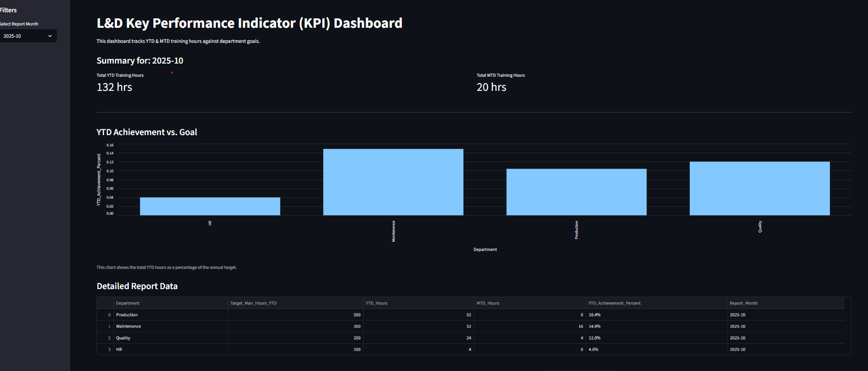Viewport: 868px width, 371px height.
Task: Click the 16 MTD hours cell
Action: [530, 326]
